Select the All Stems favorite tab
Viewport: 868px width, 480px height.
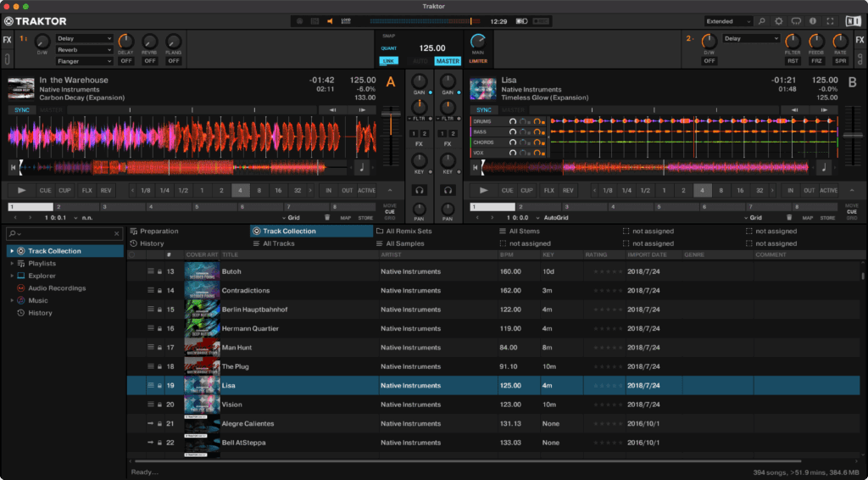tap(524, 231)
